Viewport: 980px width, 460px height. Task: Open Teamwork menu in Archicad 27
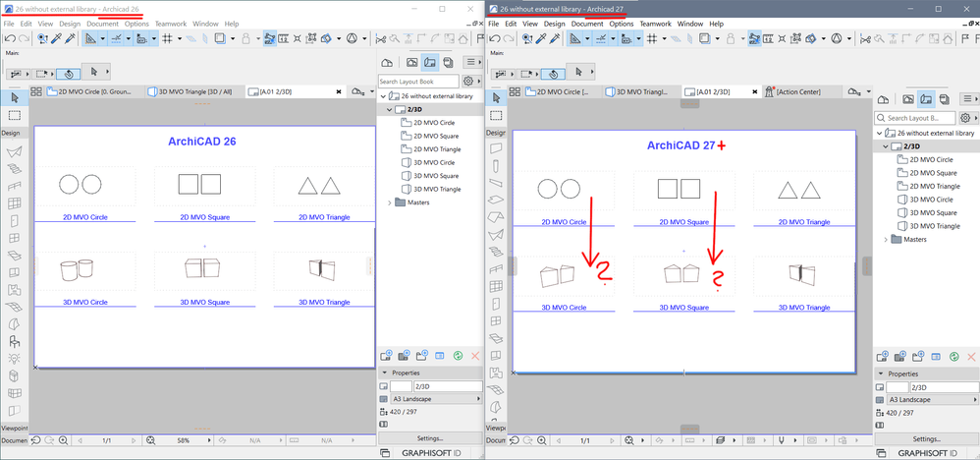pos(656,24)
